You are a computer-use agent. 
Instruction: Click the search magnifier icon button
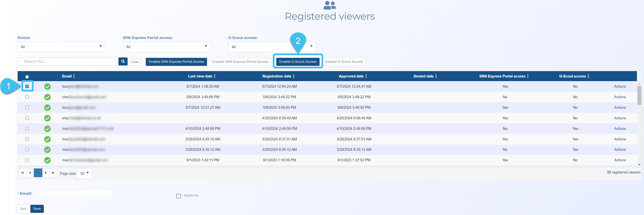click(x=123, y=61)
